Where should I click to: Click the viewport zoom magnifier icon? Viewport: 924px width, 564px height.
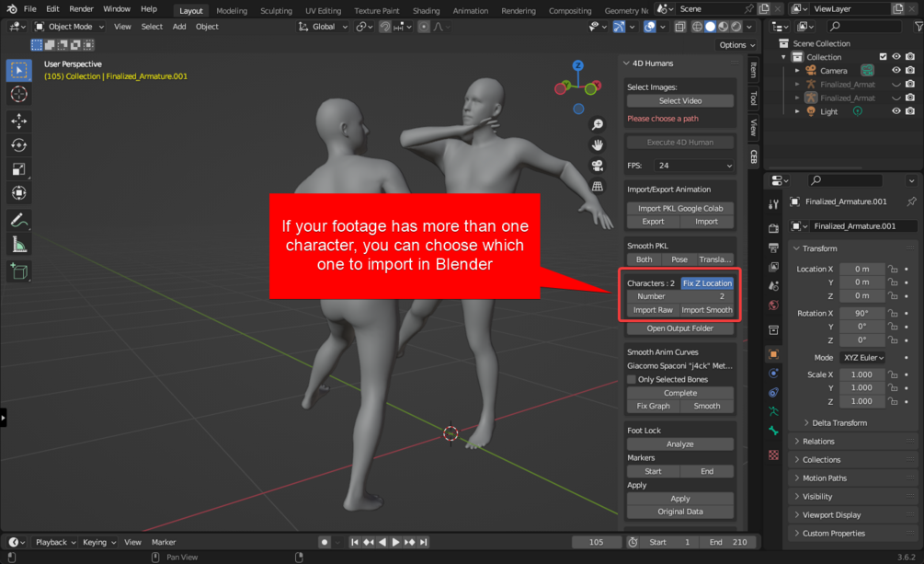(x=597, y=124)
